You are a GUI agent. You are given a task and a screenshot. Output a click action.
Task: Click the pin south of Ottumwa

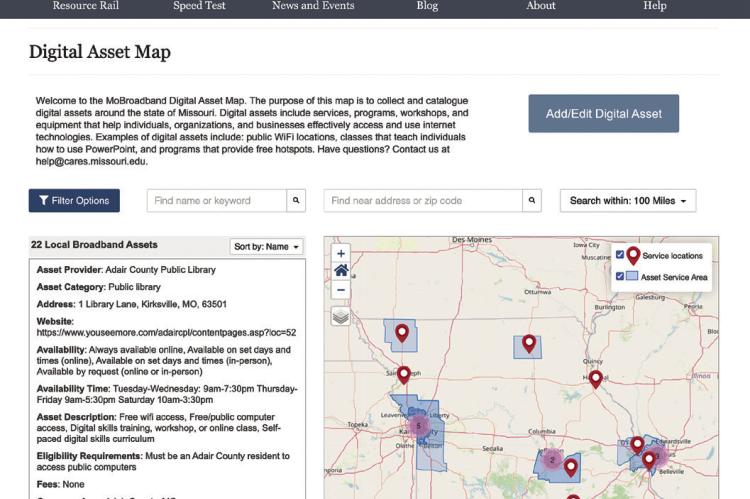pyautogui.click(x=529, y=344)
